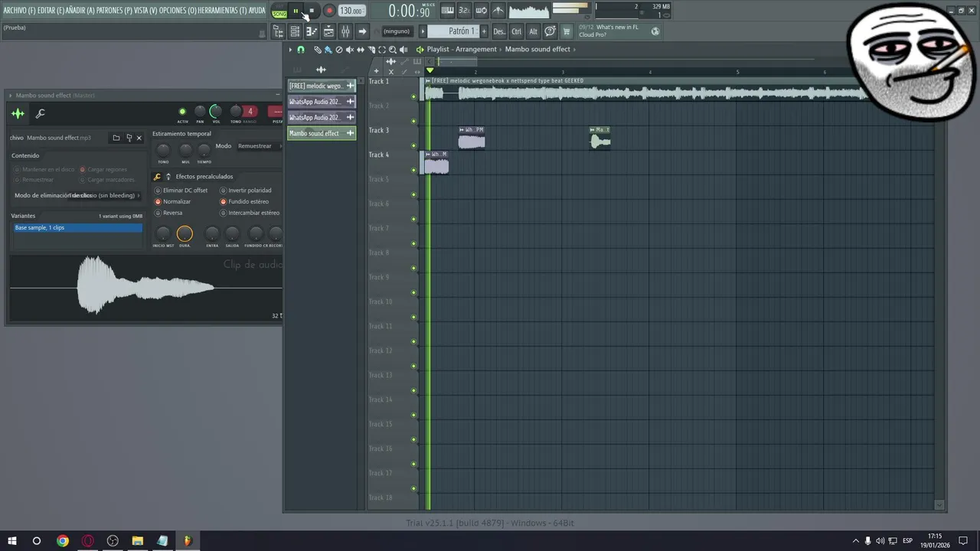Toggle the ACTIV green LED
The height and width of the screenshot is (551, 980).
pos(182,112)
